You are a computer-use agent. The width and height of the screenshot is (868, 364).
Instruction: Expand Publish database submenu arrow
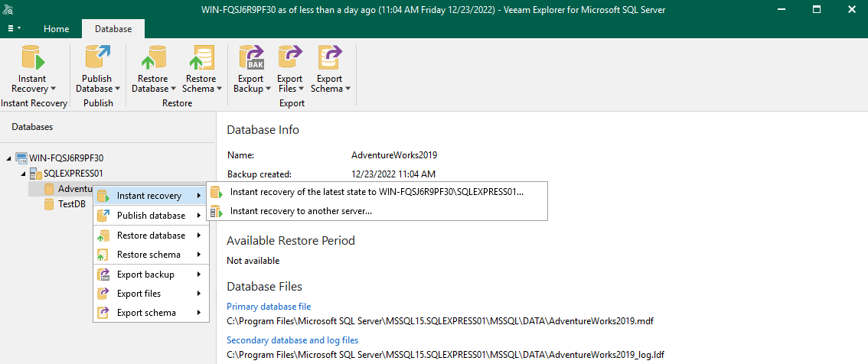(x=198, y=216)
